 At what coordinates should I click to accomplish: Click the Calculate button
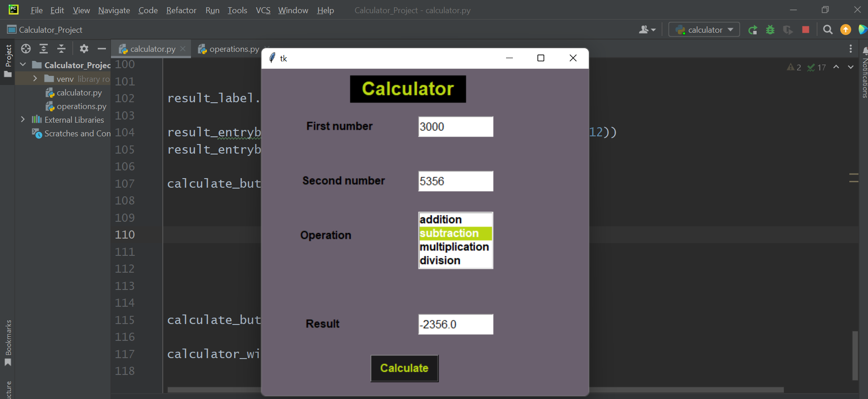click(x=404, y=368)
